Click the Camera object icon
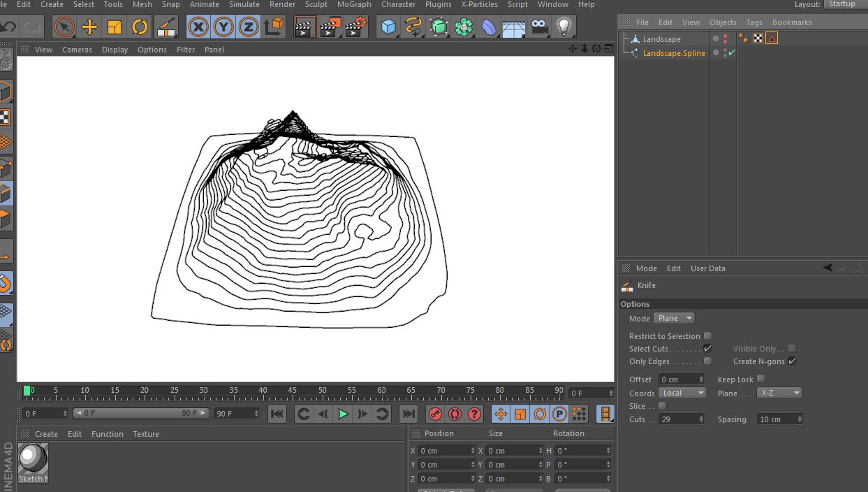Screen dimensions: 868x492 pyautogui.click(x=538, y=27)
